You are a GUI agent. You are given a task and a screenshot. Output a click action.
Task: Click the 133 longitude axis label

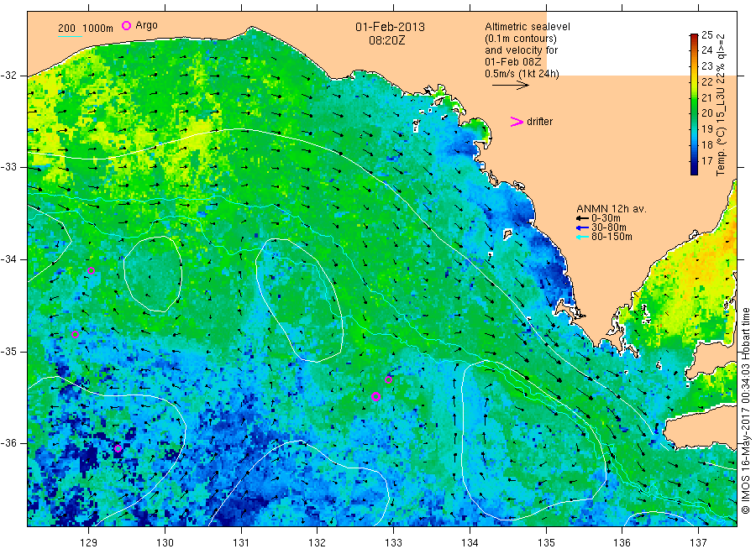[x=393, y=543]
